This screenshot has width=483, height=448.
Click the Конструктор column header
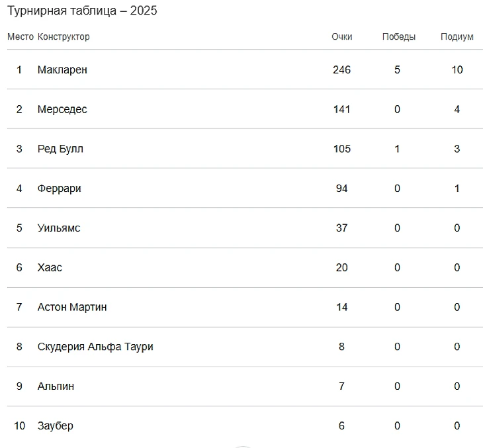64,37
